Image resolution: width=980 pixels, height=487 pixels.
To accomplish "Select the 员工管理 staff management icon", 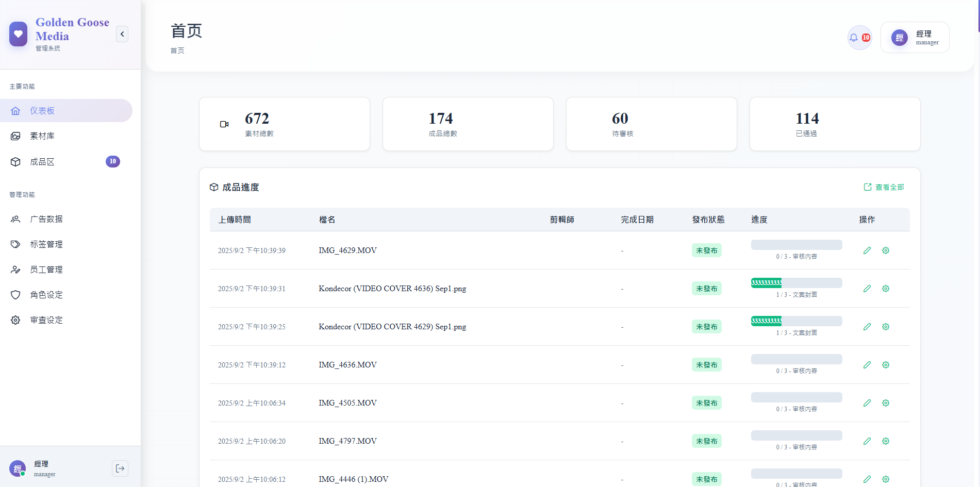I will point(15,269).
